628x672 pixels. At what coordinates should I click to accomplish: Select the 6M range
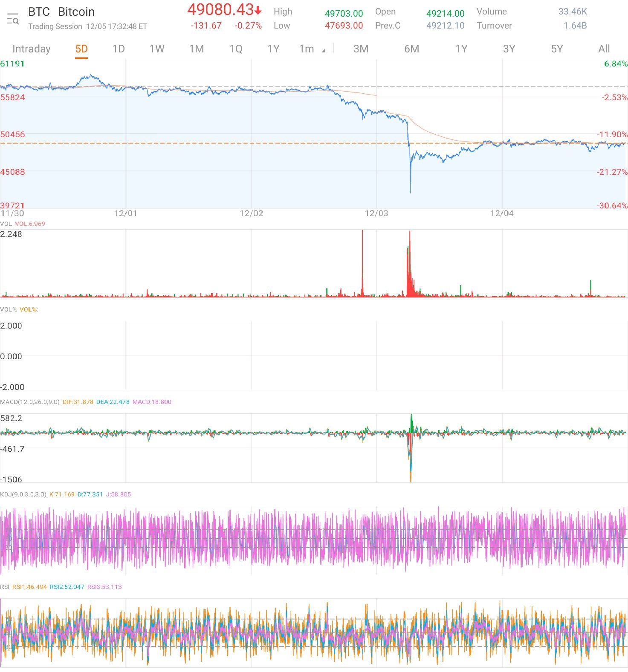412,49
